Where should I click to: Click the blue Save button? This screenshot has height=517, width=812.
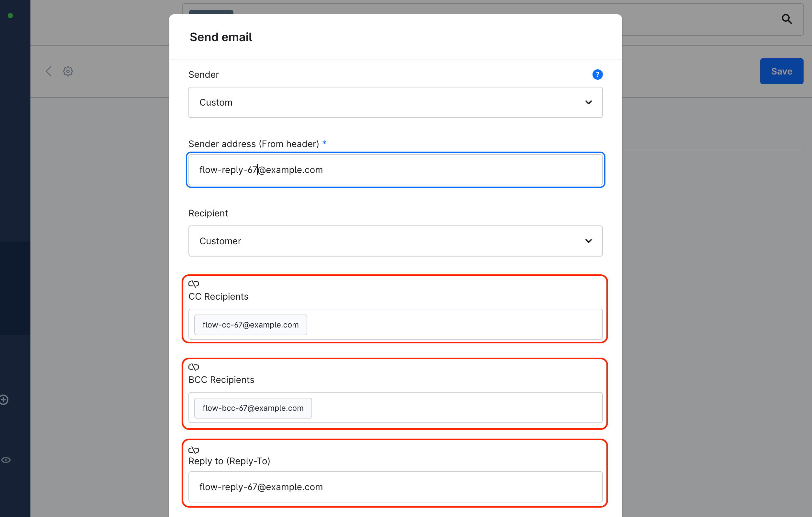coord(781,71)
